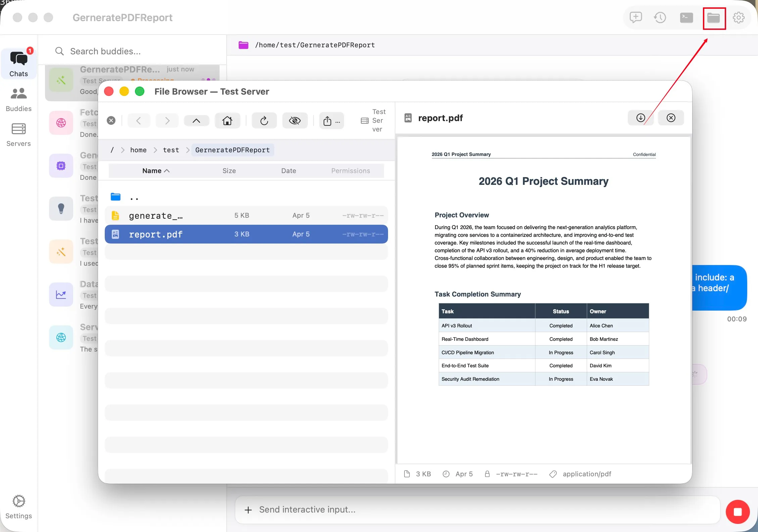Close the report.pdf preview pane
The height and width of the screenshot is (532, 758).
point(671,118)
